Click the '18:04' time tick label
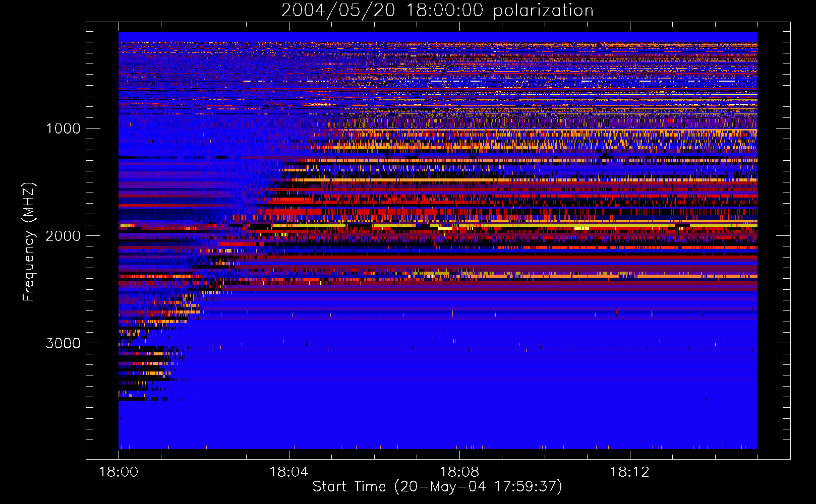The height and width of the screenshot is (504, 816). pyautogui.click(x=289, y=472)
